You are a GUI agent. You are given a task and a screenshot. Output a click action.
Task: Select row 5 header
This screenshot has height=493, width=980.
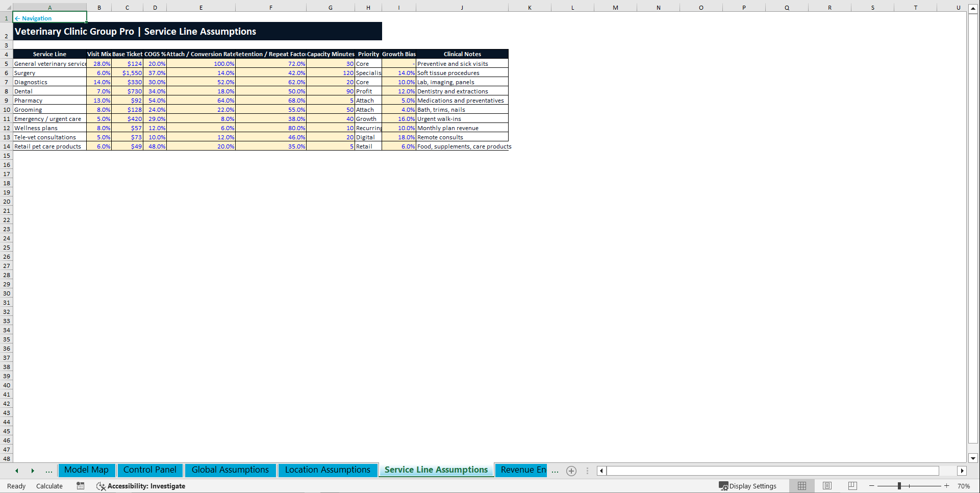7,64
